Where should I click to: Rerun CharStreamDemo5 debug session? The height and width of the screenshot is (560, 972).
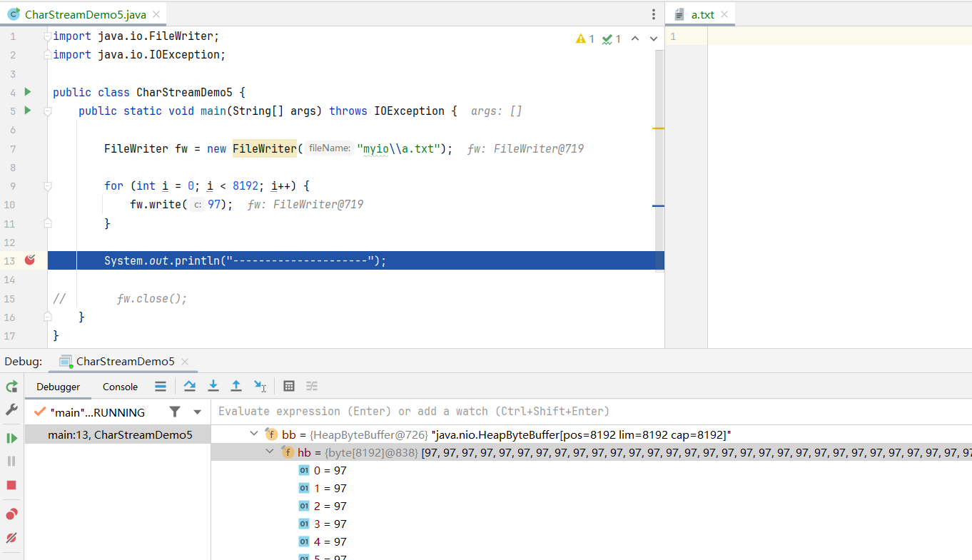[x=11, y=387]
